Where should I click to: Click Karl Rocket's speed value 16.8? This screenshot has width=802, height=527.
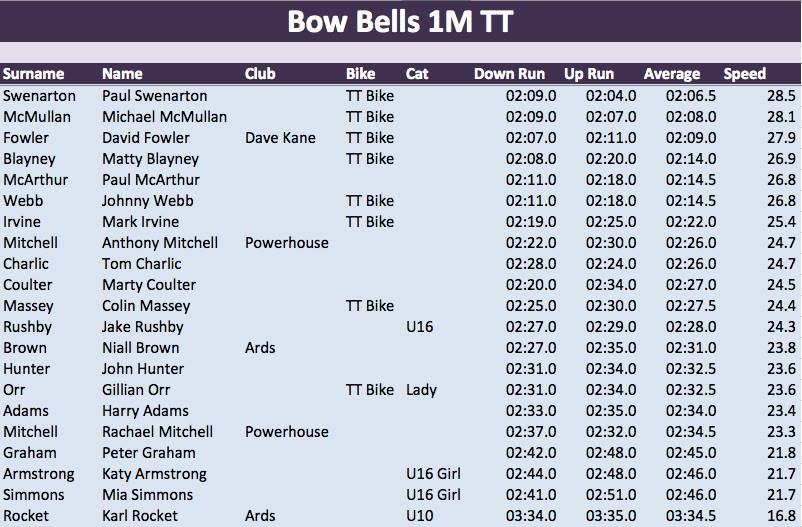tap(782, 516)
